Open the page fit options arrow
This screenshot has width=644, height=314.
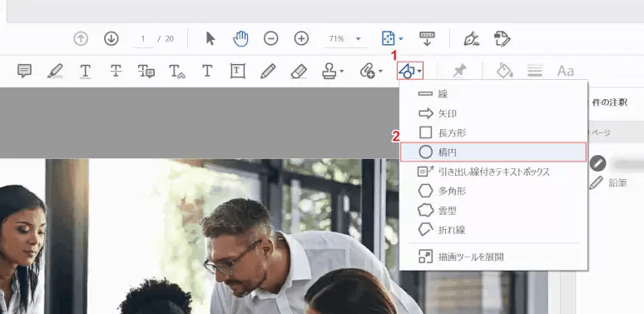pyautogui.click(x=401, y=39)
